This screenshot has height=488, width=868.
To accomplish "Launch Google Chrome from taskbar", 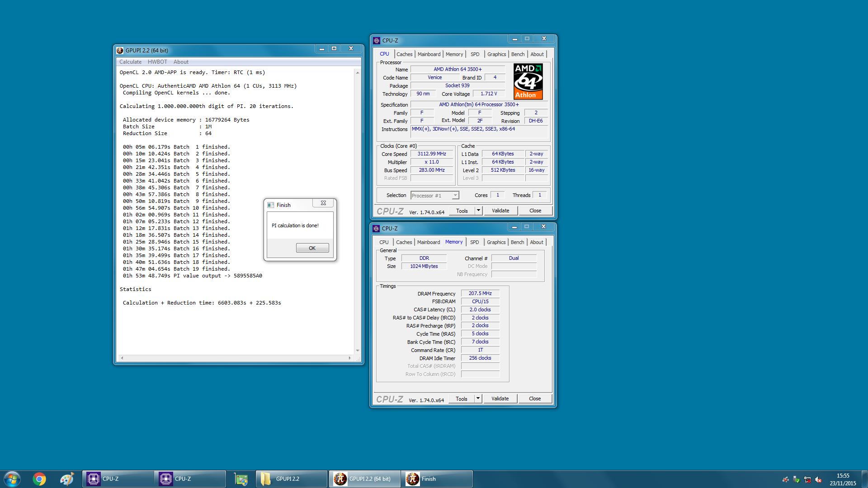I will point(39,479).
